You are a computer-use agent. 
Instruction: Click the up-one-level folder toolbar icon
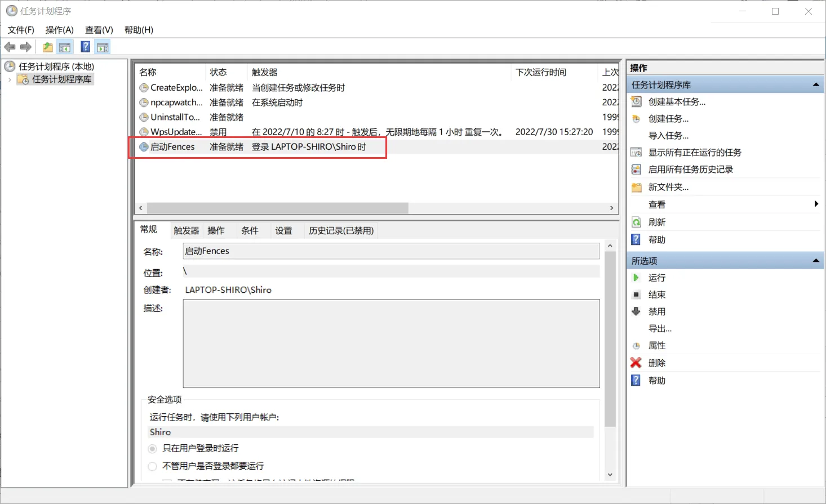pos(48,47)
